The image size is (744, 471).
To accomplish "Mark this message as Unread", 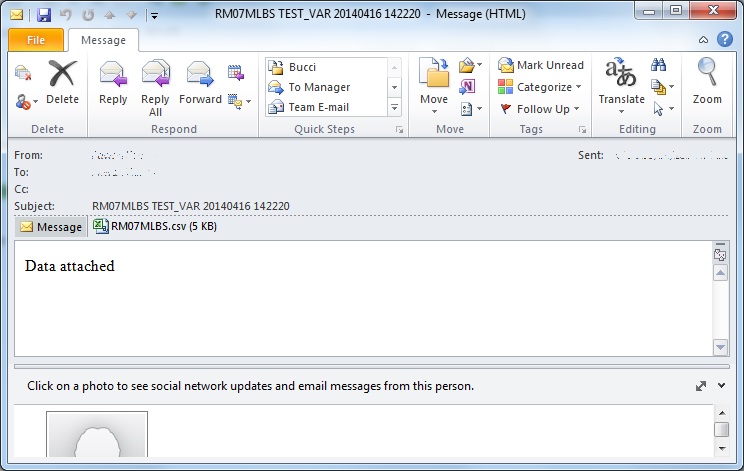I will (540, 65).
